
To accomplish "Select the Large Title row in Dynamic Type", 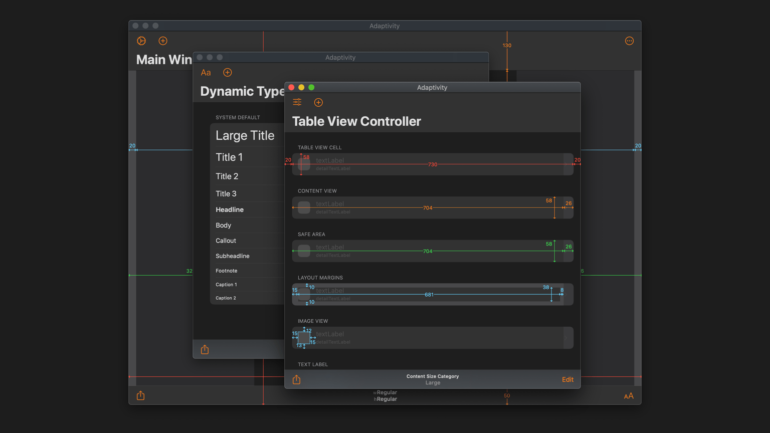I will (248, 135).
